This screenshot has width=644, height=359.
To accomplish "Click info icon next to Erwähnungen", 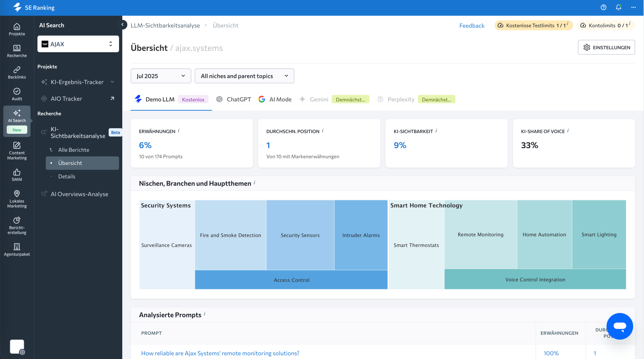I will [179, 131].
